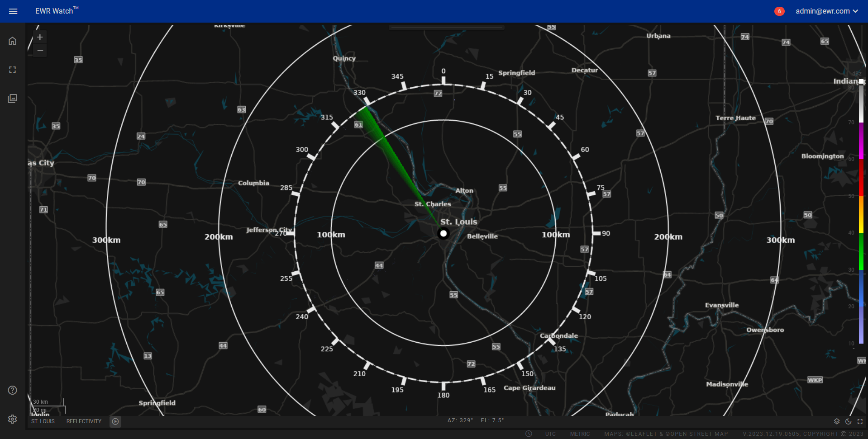Open the Help question mark icon
This screenshot has width=868, height=439.
13,390
